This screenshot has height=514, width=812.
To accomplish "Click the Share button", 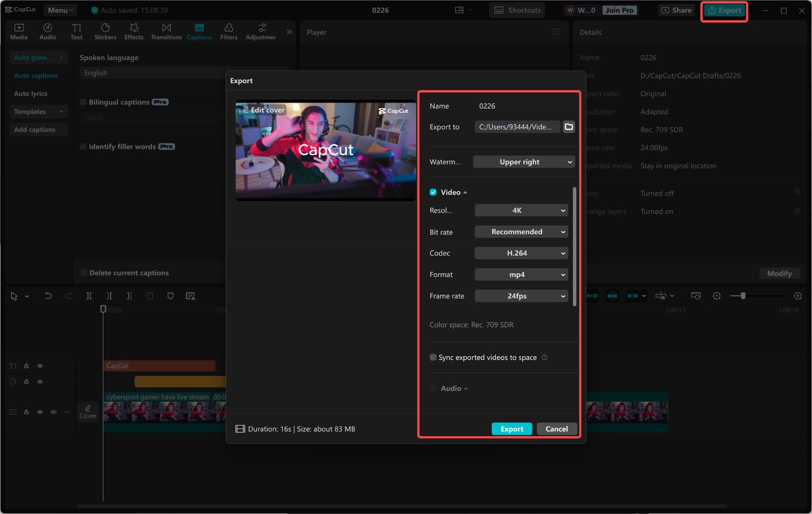I will tap(676, 10).
